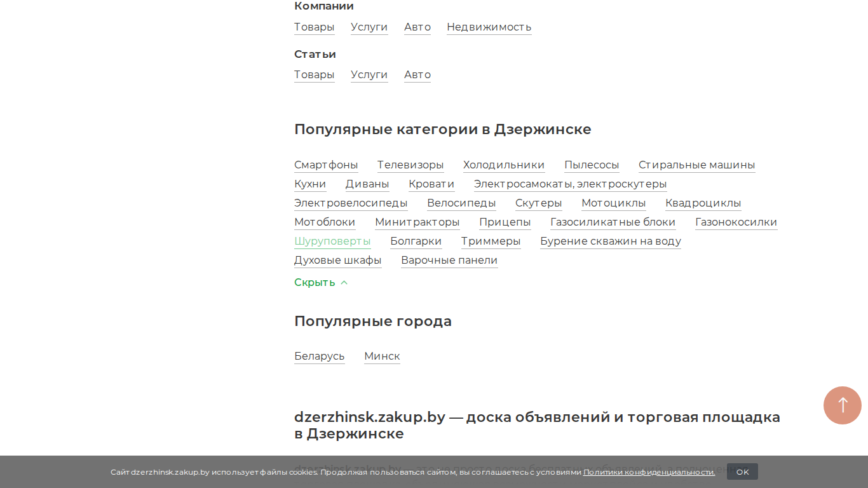Image resolution: width=868 pixels, height=488 pixels.
Task: Open the Мотоциклы category
Action: coord(614,203)
